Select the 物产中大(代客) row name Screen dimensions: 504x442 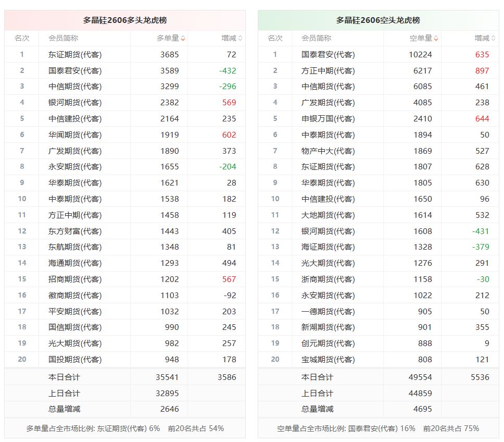pyautogui.click(x=328, y=151)
